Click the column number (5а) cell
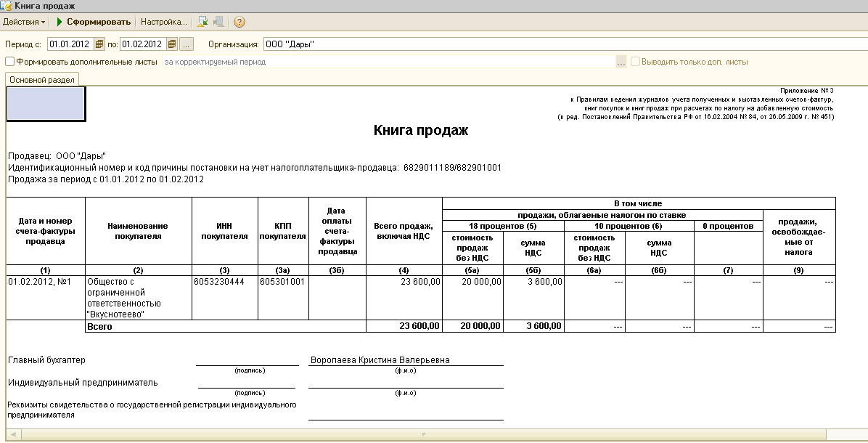The width and height of the screenshot is (868, 443). point(472,270)
